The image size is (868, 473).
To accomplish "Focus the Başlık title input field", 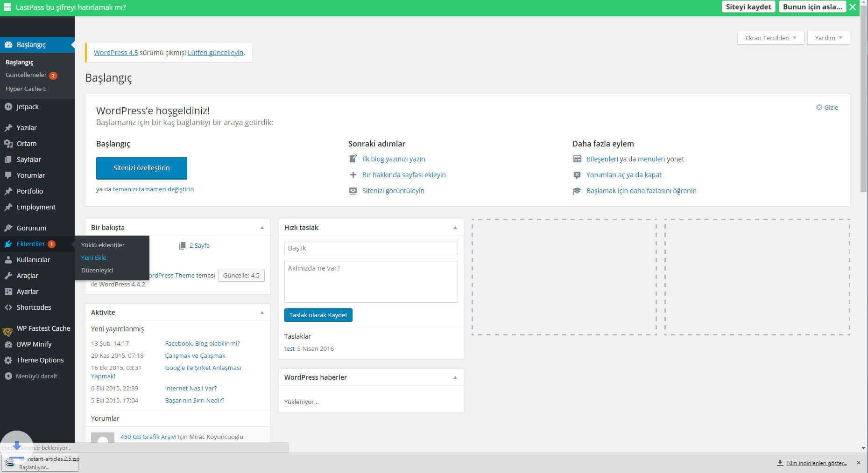I will [371, 248].
